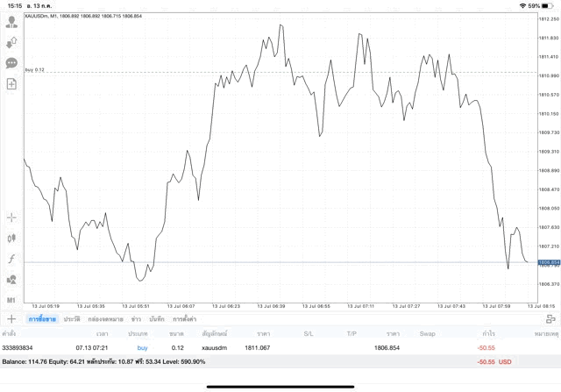Open the accounts profile icon
561x392 pixels.
pos(11,22)
